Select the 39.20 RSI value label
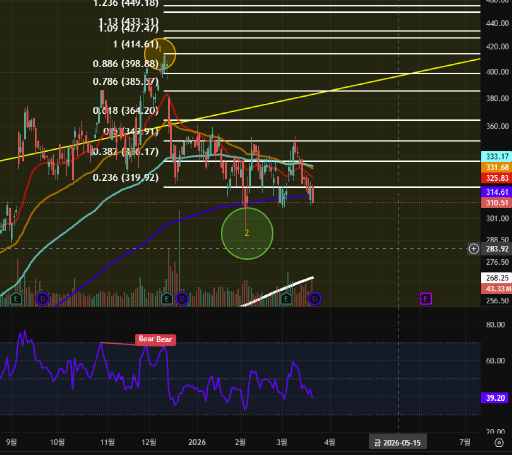This screenshot has height=455, width=512. 495,398
